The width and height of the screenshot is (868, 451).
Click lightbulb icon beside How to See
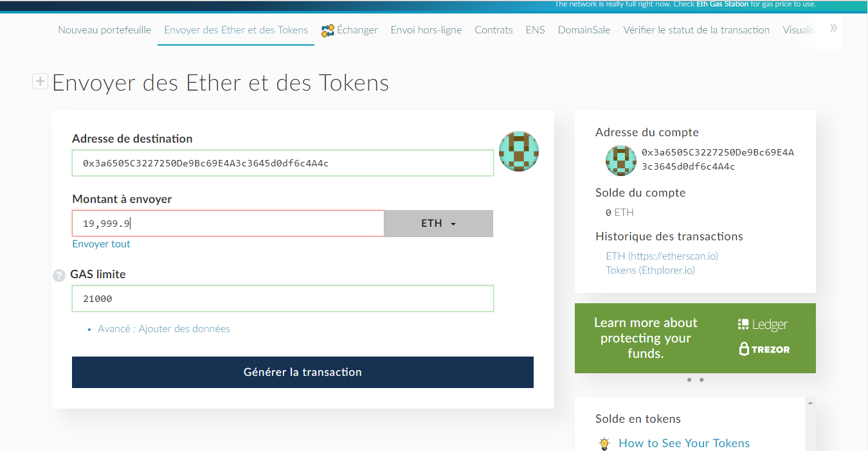(604, 443)
